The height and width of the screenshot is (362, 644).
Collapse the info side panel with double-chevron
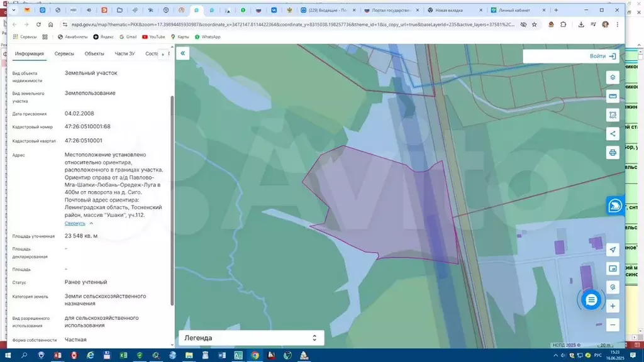click(183, 53)
